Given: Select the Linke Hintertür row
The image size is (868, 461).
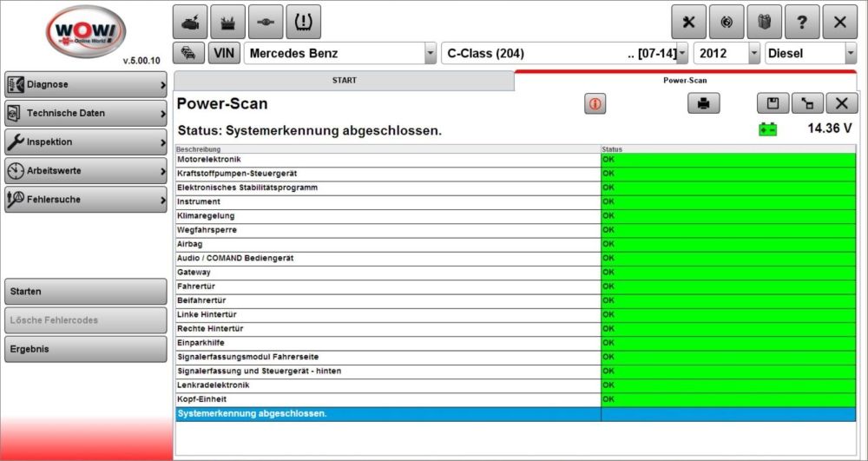Looking at the screenshot, I should coord(516,315).
